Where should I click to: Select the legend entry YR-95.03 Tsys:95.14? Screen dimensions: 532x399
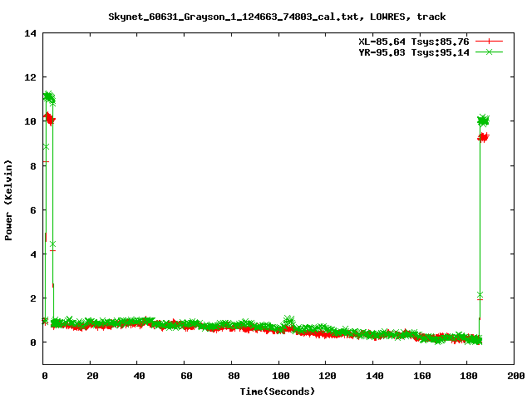[414, 52]
